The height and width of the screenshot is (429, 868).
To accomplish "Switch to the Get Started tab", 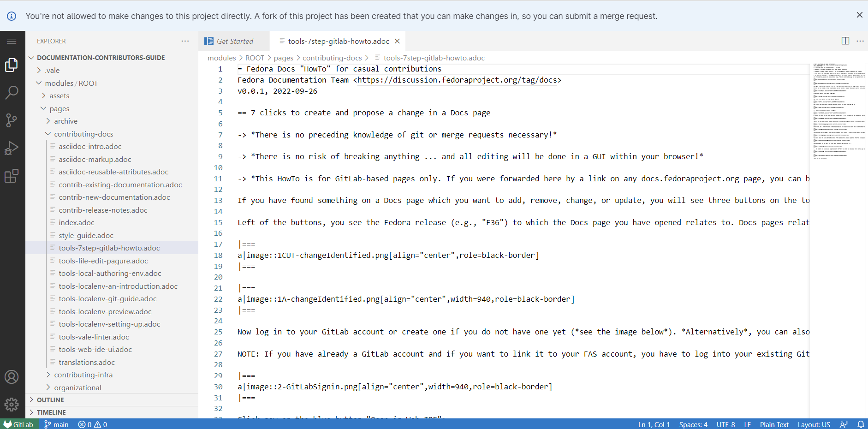I will coord(234,41).
